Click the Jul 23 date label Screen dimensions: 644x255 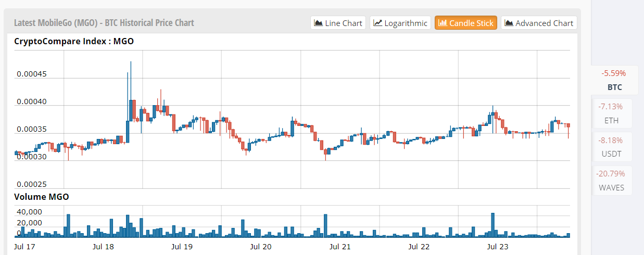(x=498, y=246)
